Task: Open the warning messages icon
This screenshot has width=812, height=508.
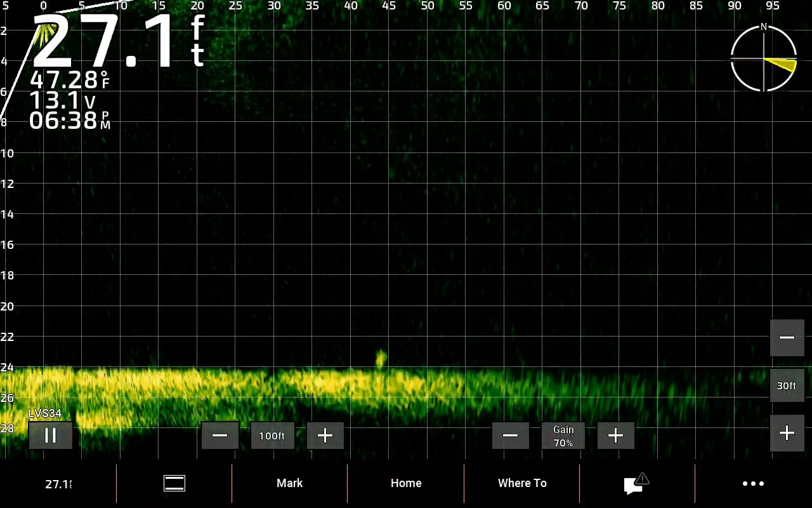Action: click(x=637, y=483)
